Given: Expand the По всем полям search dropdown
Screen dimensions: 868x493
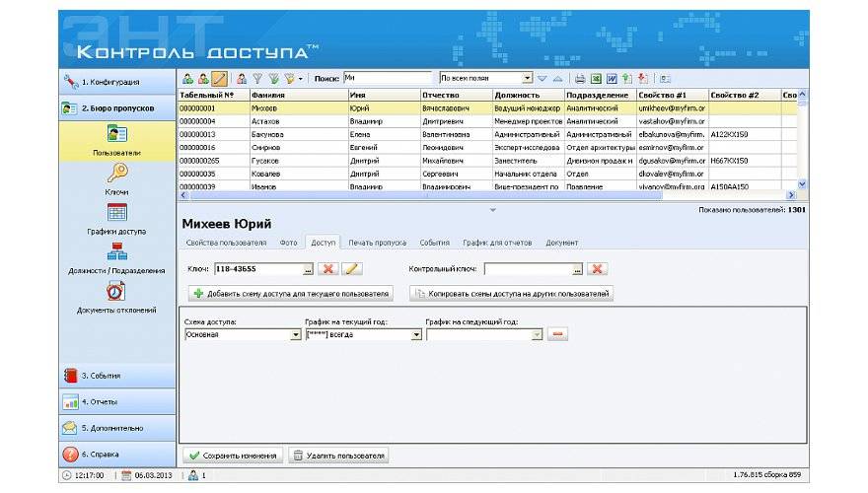Looking at the screenshot, I should pos(527,78).
